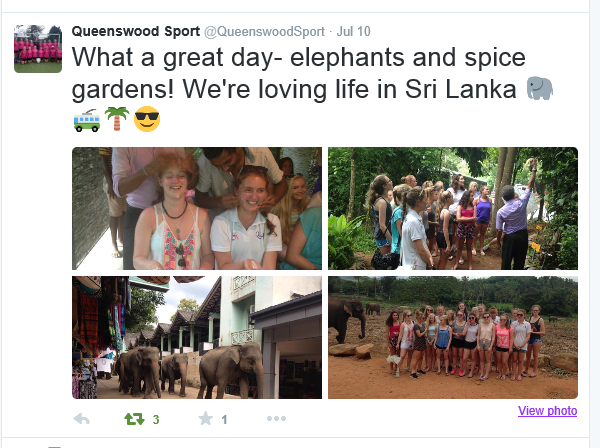Click the reply arrow icon
Screen dimensions: 600x448
82,419
